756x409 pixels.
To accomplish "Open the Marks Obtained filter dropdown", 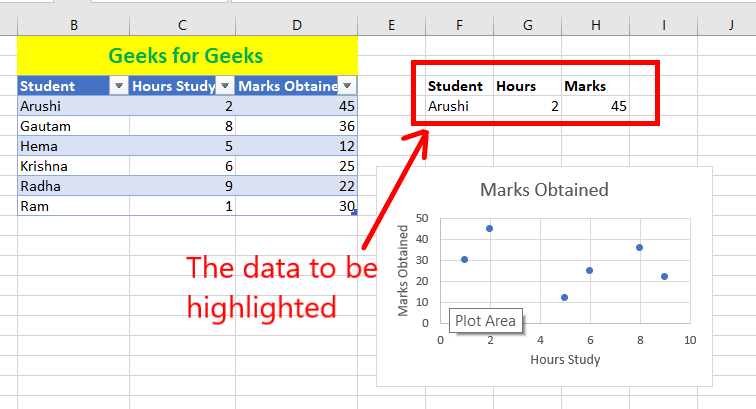I will pyautogui.click(x=347, y=86).
